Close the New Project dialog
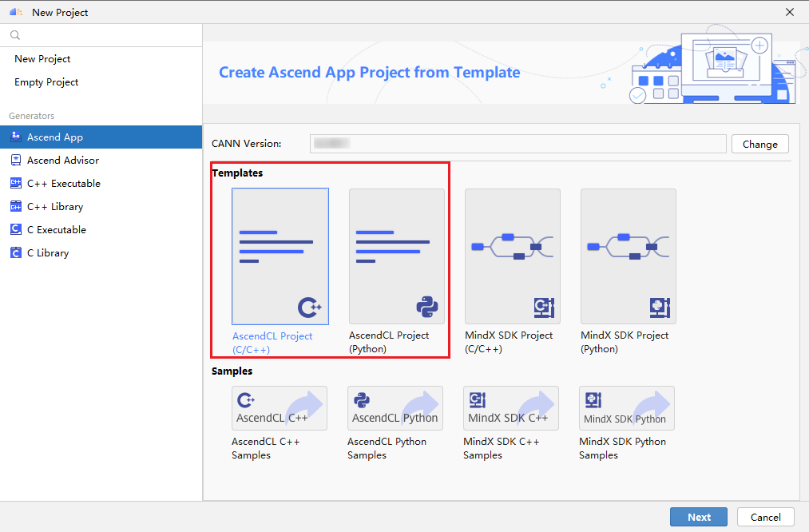Image resolution: width=809 pixels, height=532 pixels. tap(790, 12)
